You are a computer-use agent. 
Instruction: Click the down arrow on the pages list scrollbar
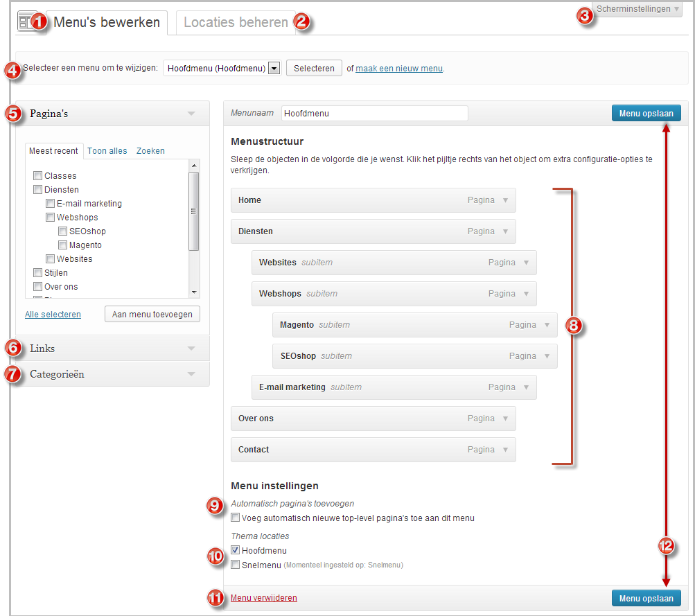(x=195, y=292)
